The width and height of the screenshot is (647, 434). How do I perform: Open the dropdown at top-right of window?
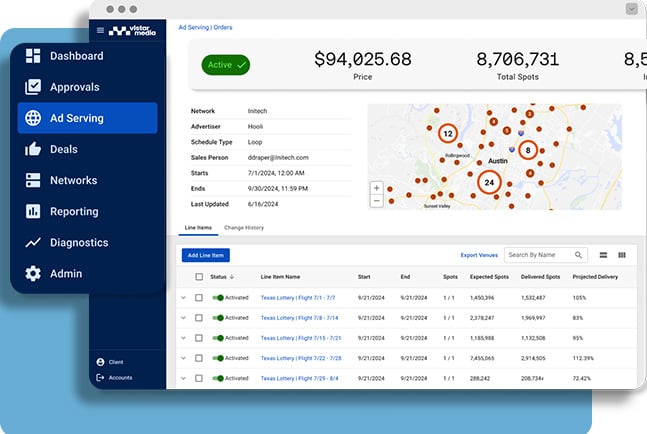click(631, 9)
